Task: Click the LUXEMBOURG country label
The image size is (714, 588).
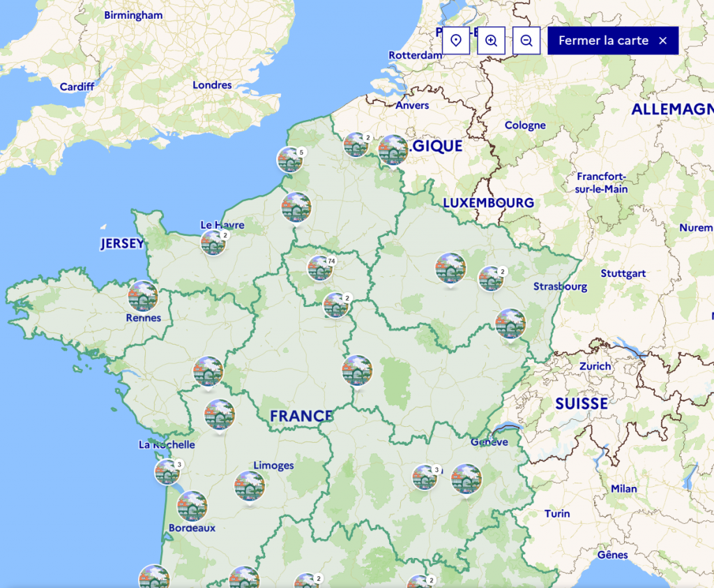Action: point(488,203)
